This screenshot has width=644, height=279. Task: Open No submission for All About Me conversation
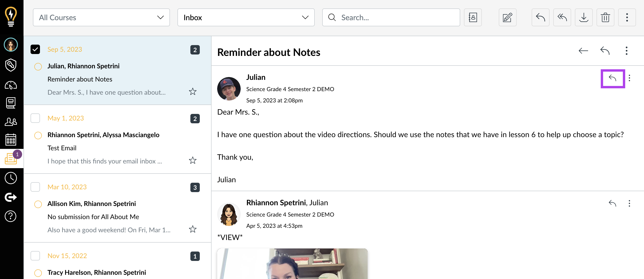pos(118,208)
